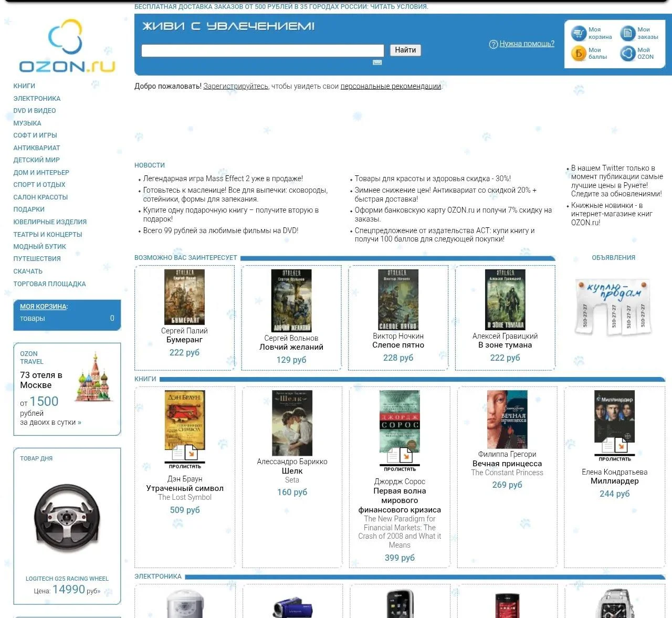Click the Мои баллы coin icon

click(579, 54)
